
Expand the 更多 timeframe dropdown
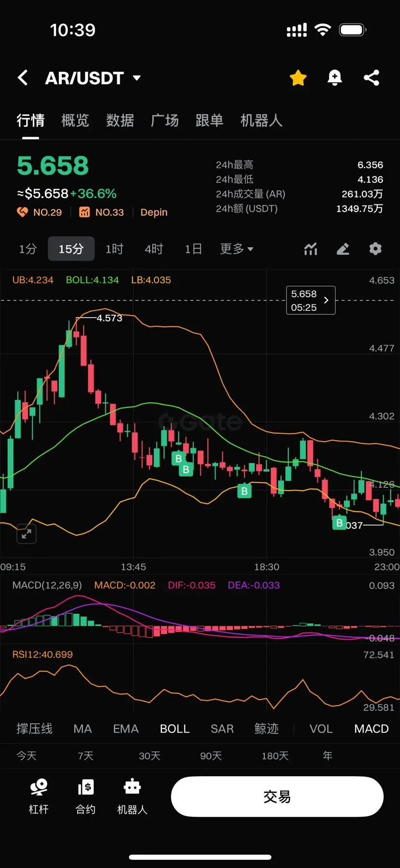(x=237, y=249)
